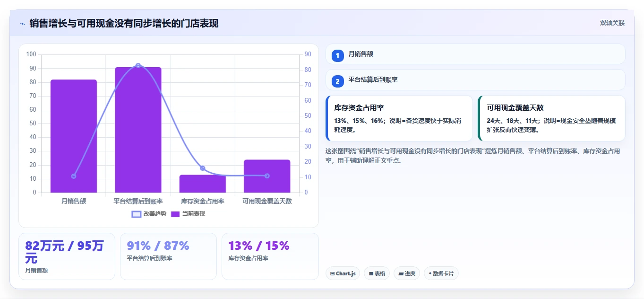Image resolution: width=644 pixels, height=299 pixels.
Task: Click the 双轴关联 label in header
Action: coord(612,23)
